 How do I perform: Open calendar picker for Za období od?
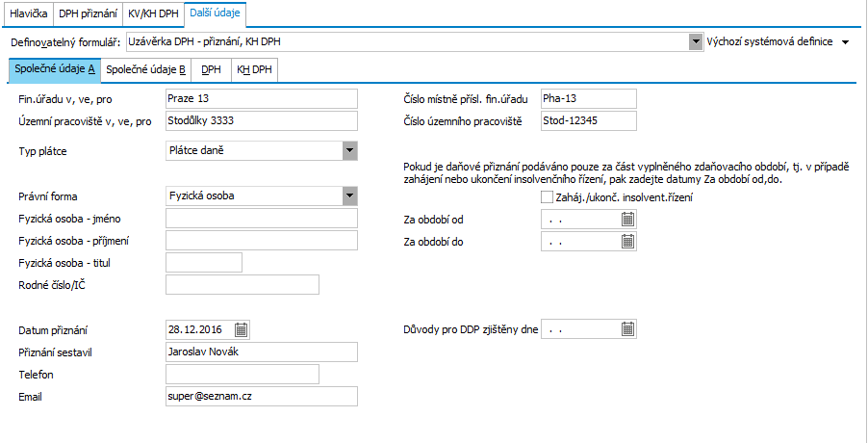click(x=627, y=219)
